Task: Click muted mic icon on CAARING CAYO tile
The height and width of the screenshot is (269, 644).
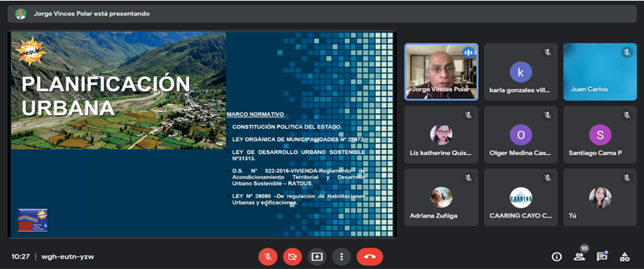Action: [547, 178]
